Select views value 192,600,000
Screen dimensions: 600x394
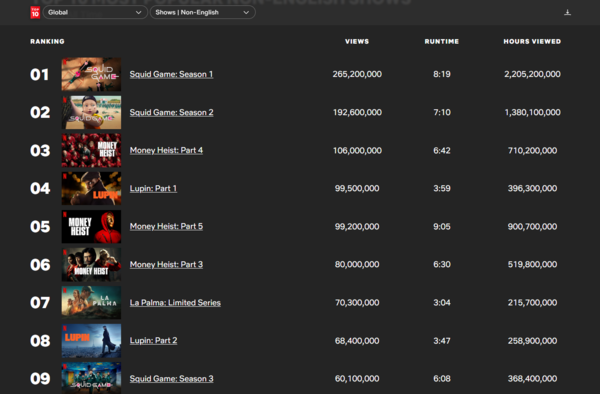(x=357, y=112)
